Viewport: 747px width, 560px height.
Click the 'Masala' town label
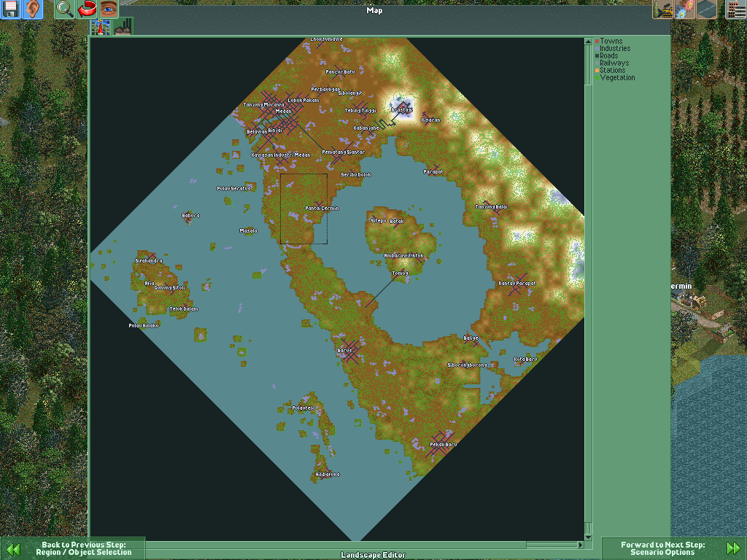(248, 230)
